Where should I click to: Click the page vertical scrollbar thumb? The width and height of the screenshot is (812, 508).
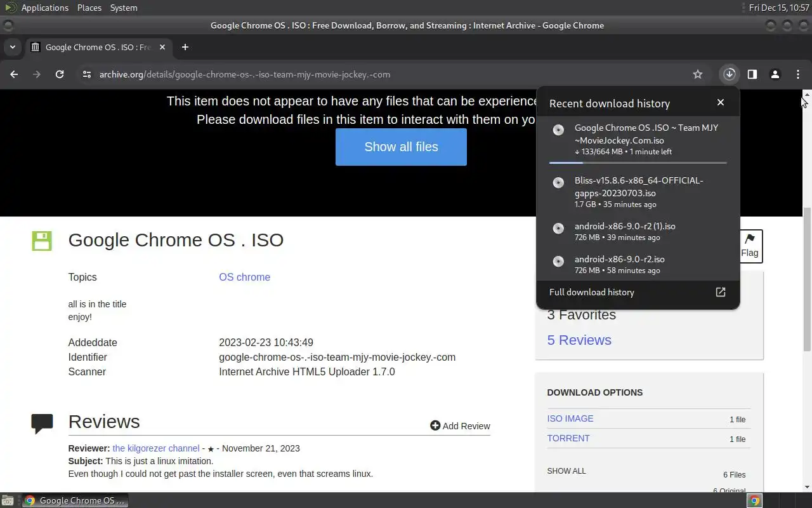(807, 279)
